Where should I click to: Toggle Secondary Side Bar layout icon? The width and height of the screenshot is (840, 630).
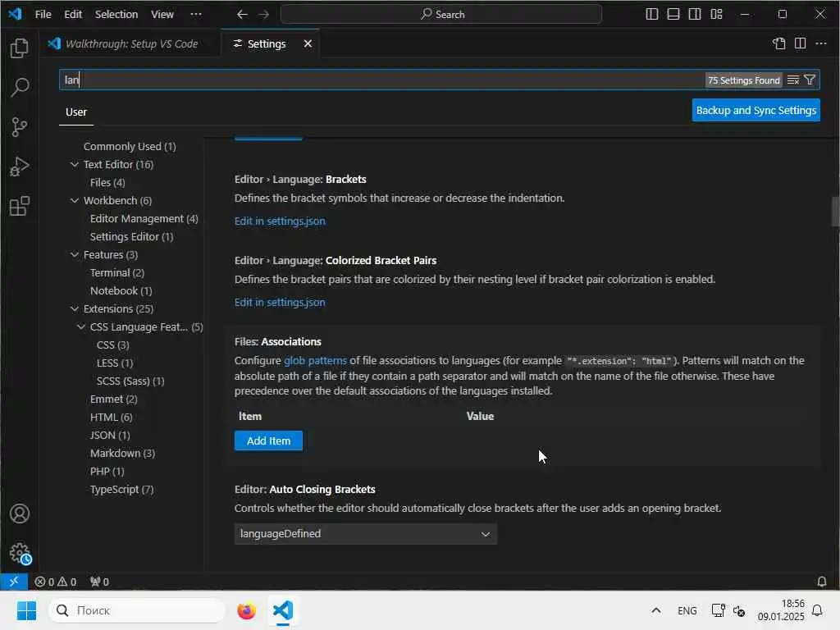pyautogui.click(x=694, y=15)
